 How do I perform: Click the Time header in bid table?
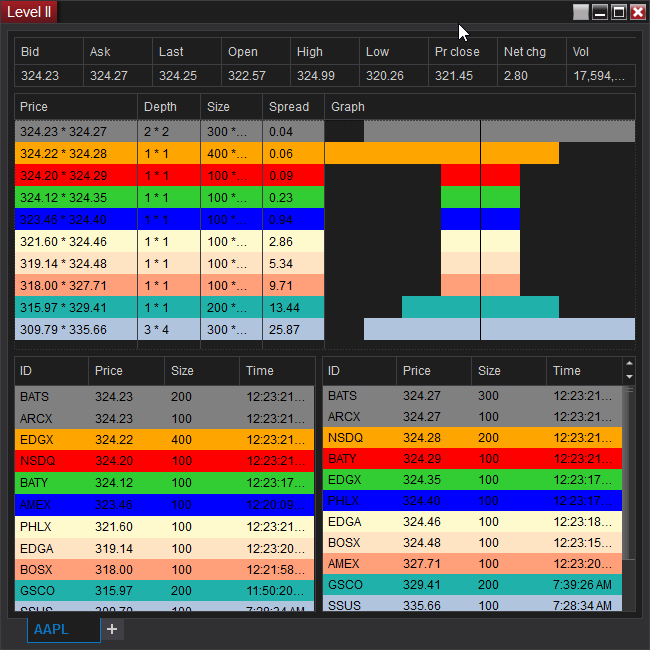pos(277,371)
